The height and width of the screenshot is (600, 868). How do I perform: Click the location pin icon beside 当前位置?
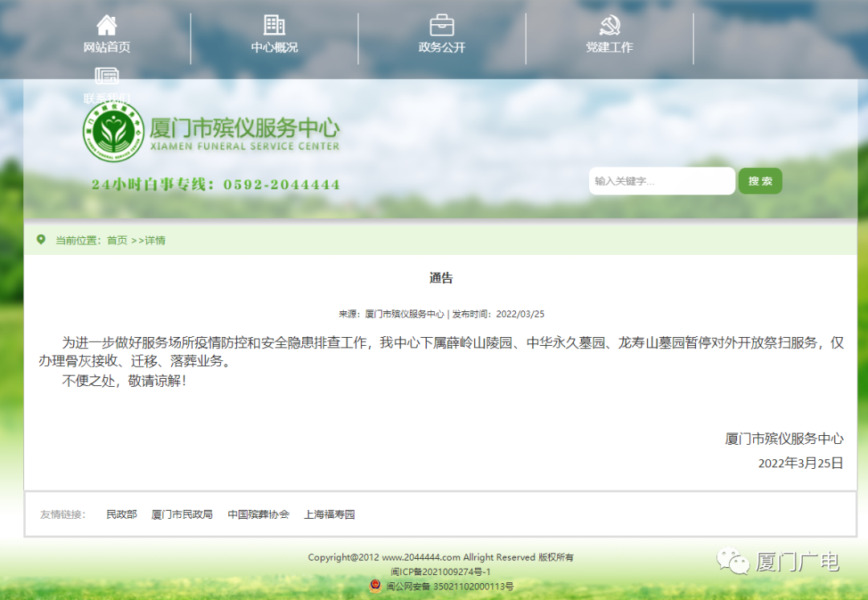pos(41,240)
